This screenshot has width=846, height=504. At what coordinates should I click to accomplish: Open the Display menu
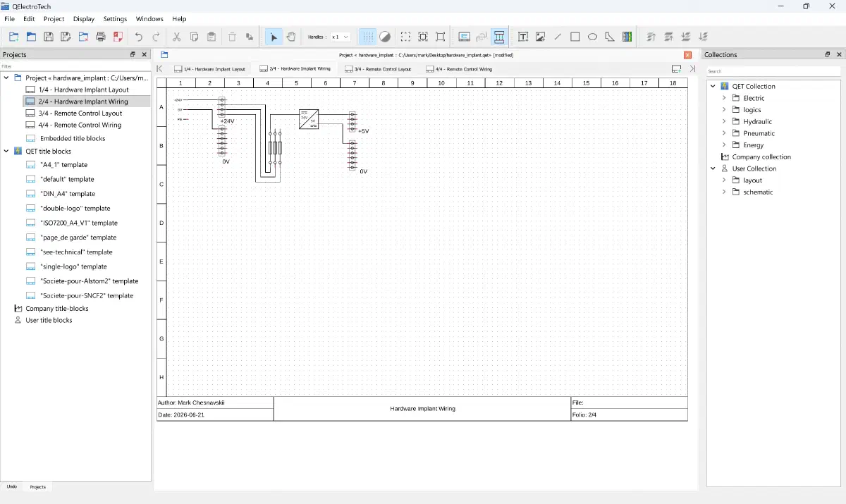tap(84, 19)
